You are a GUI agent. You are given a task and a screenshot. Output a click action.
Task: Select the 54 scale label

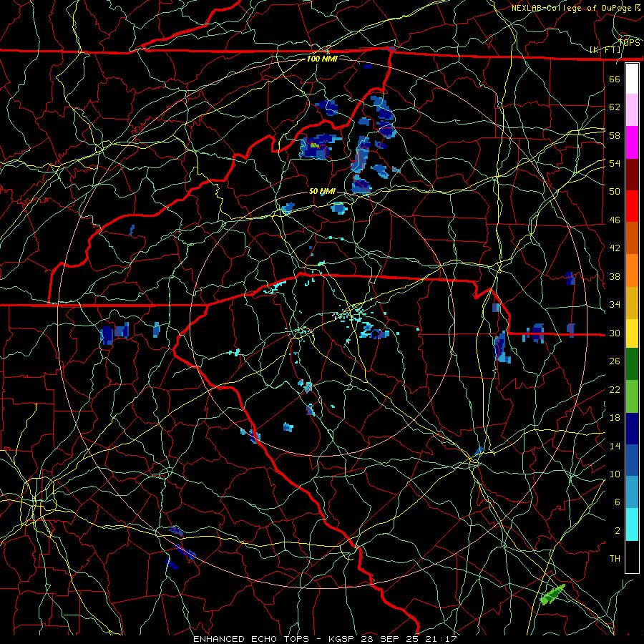[615, 163]
